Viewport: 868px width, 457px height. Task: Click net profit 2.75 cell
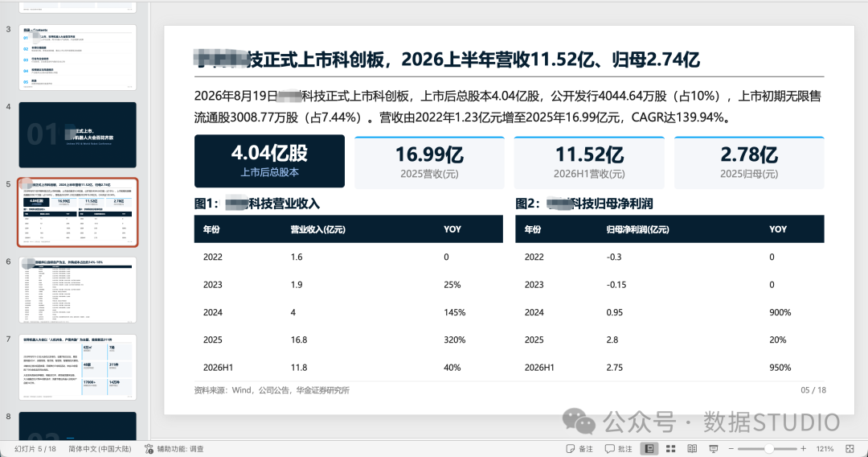(615, 367)
